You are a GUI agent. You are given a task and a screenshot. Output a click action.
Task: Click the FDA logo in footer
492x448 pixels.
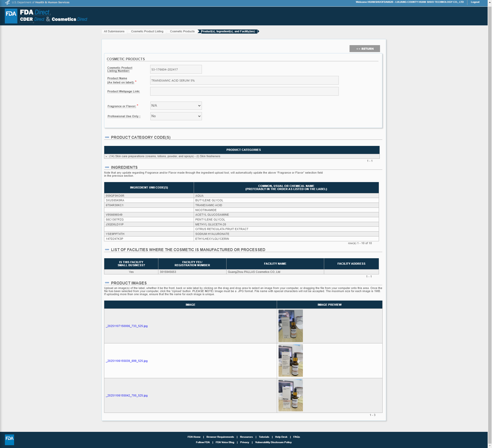[9, 440]
